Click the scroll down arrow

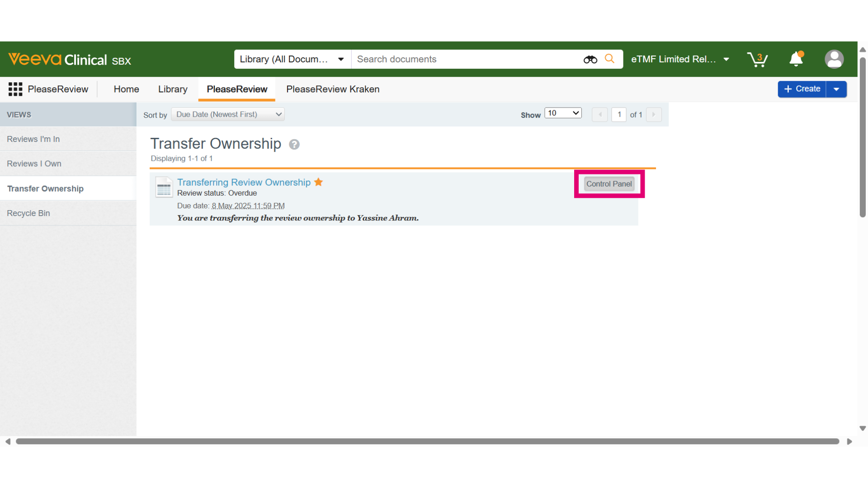[863, 428]
